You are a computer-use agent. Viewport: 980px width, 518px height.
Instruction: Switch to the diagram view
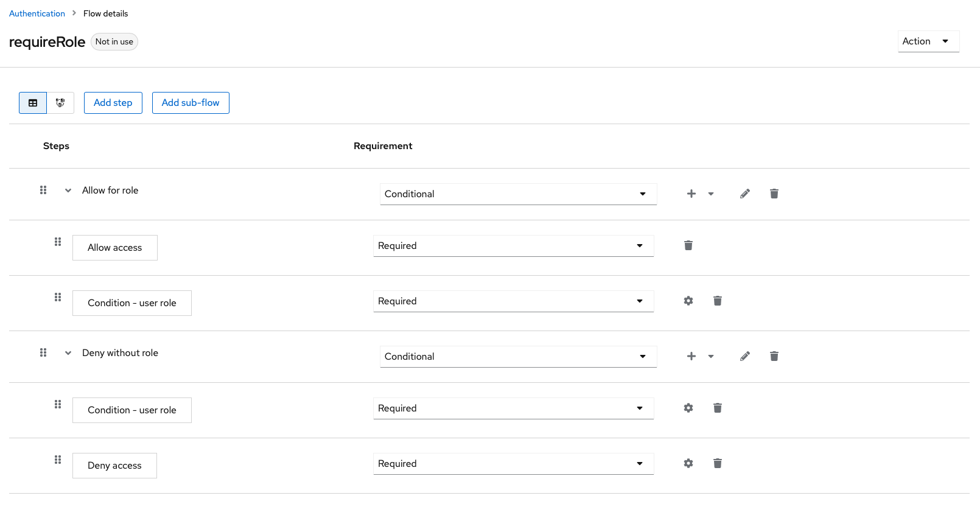60,103
